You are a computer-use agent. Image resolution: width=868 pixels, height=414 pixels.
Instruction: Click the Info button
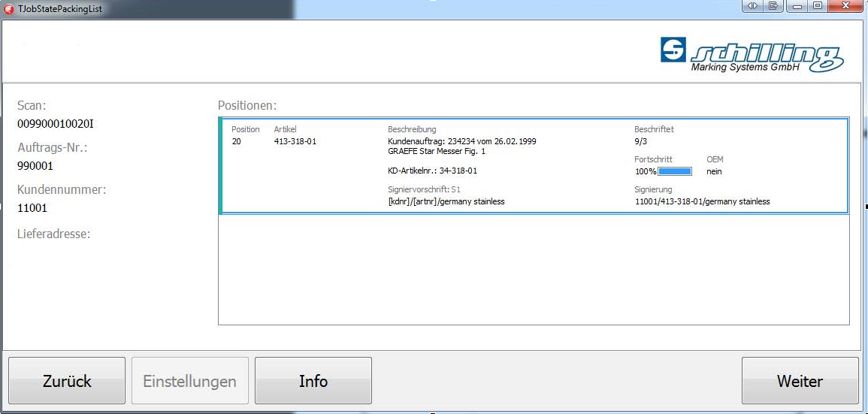[x=313, y=381]
